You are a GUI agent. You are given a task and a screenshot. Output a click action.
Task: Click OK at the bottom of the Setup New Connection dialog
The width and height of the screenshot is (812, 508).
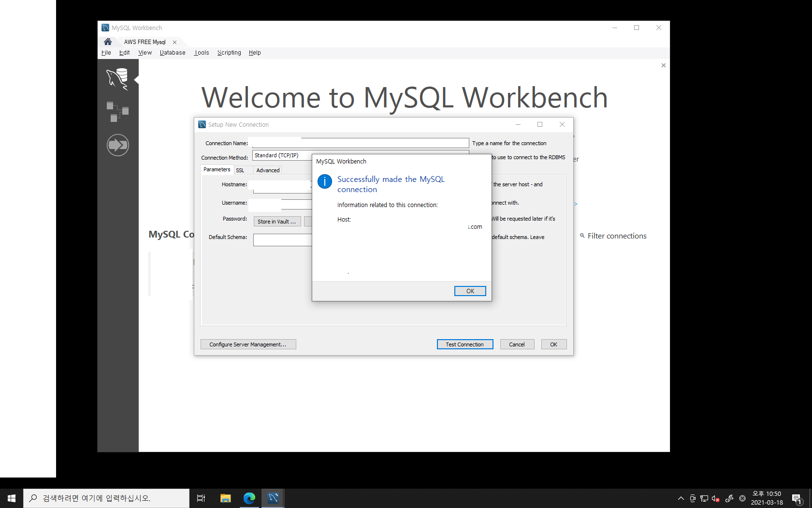(x=553, y=344)
